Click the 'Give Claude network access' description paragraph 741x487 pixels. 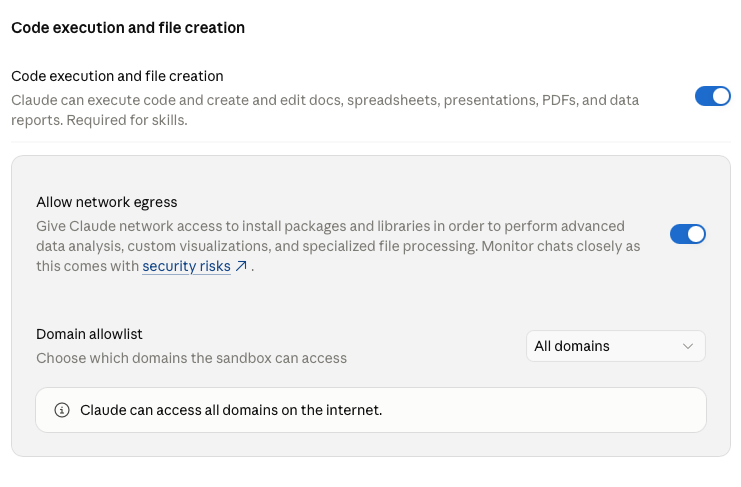point(338,246)
